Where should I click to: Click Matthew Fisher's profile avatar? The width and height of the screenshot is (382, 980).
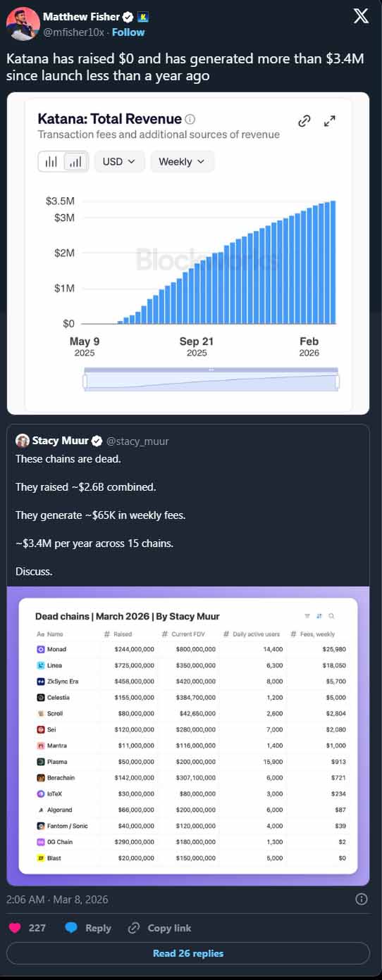click(23, 24)
